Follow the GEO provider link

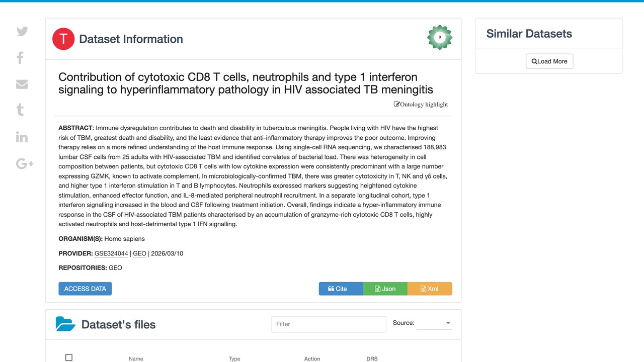click(x=139, y=253)
